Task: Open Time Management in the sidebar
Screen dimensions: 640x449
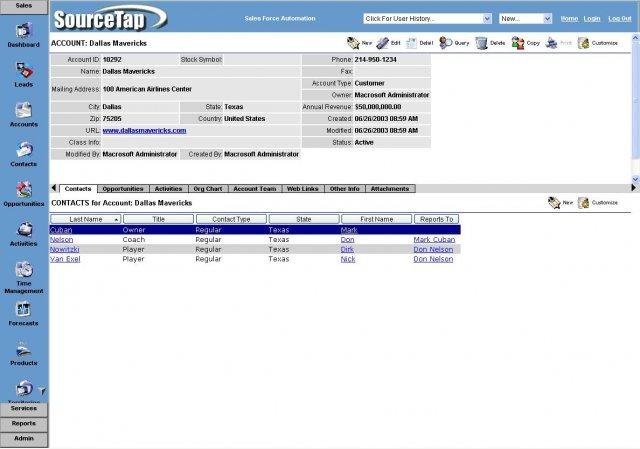Action: (24, 270)
